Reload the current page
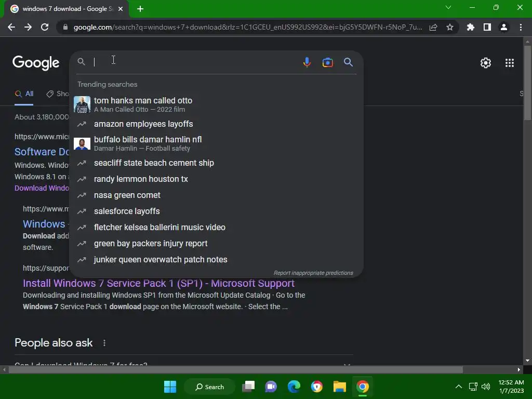The width and height of the screenshot is (532, 399). pyautogui.click(x=45, y=27)
